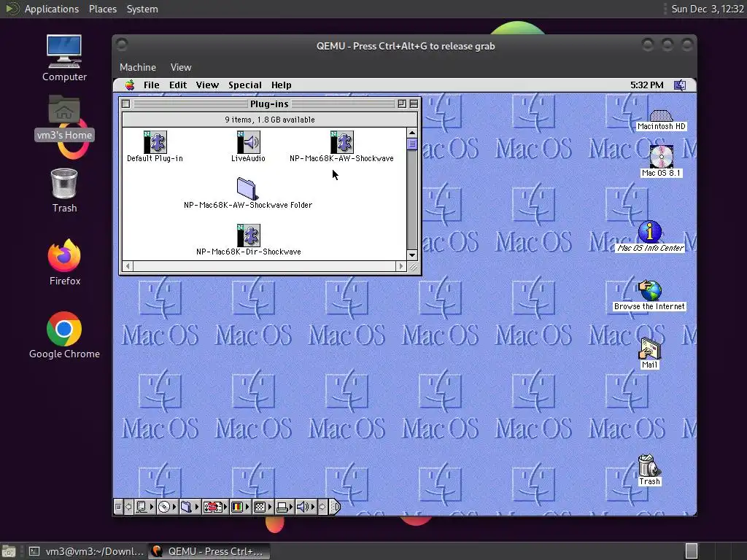Collapse the Control Strip with its end tab
The height and width of the screenshot is (560, 747).
(x=335, y=507)
